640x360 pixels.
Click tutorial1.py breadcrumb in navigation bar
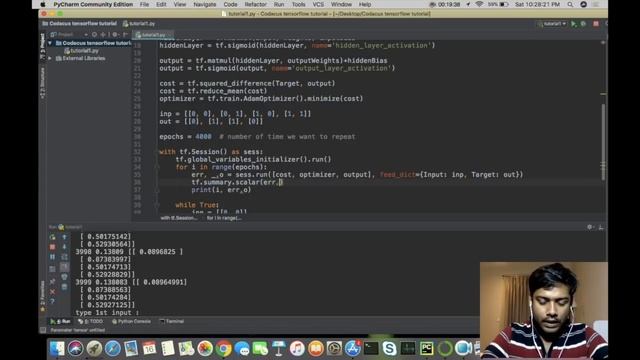[x=139, y=24]
